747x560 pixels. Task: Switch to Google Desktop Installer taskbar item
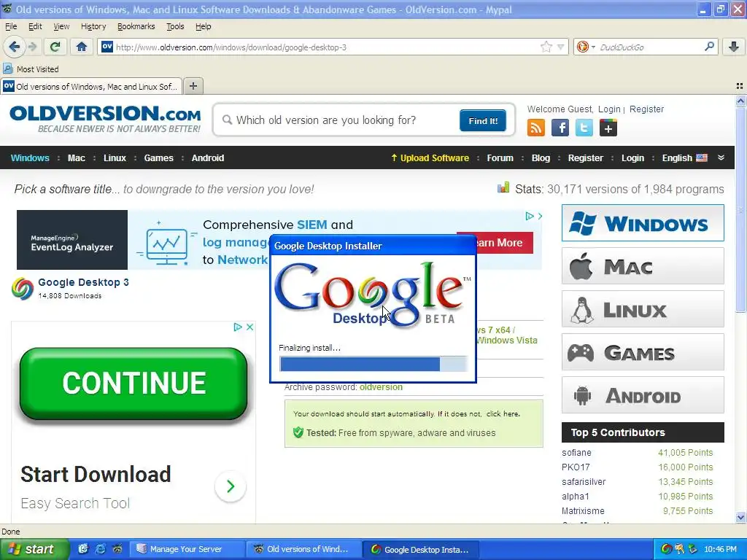tap(421, 550)
